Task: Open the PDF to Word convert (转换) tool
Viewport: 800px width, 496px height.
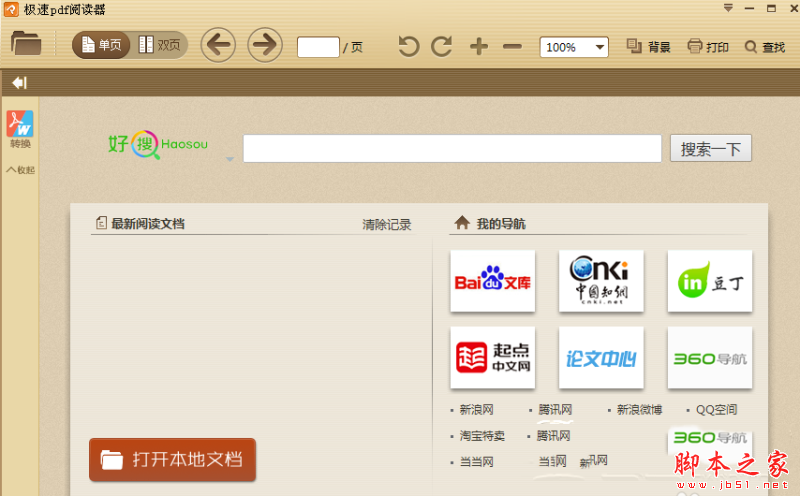Action: coord(20,130)
